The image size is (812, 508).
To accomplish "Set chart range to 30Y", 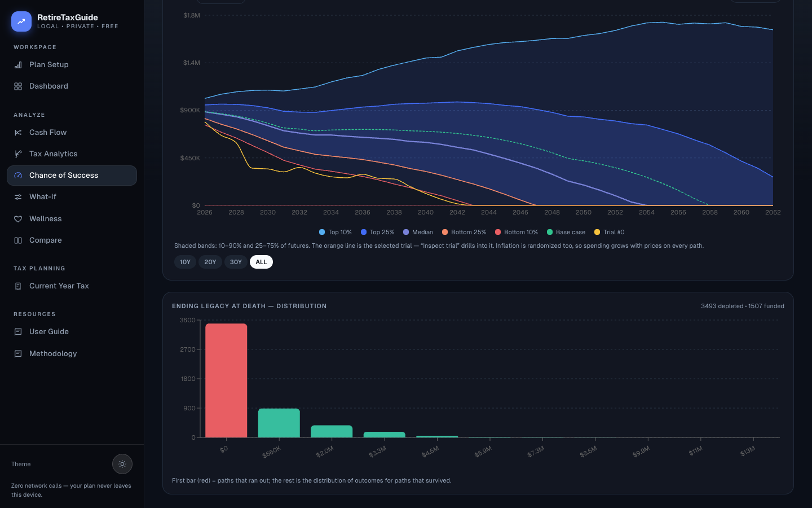I will (x=236, y=262).
